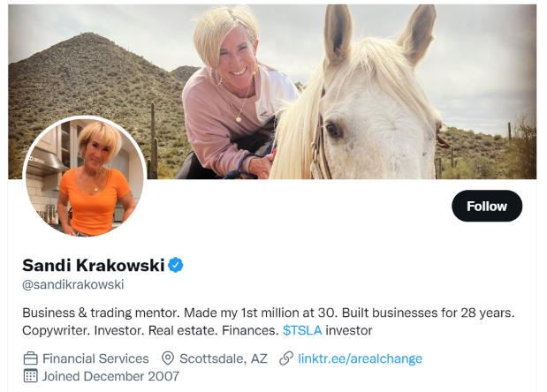Click the $TSLA cashtag link
Viewport: 547px width, 392px height.
(x=302, y=330)
